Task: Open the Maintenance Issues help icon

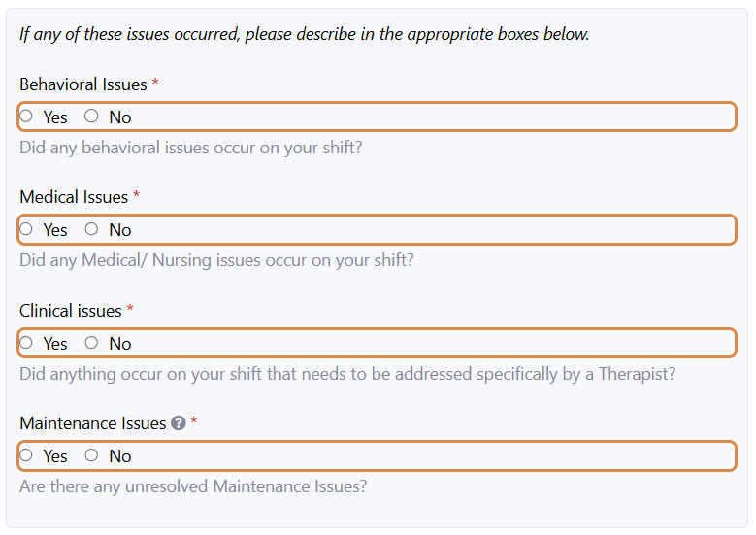Action: [179, 423]
